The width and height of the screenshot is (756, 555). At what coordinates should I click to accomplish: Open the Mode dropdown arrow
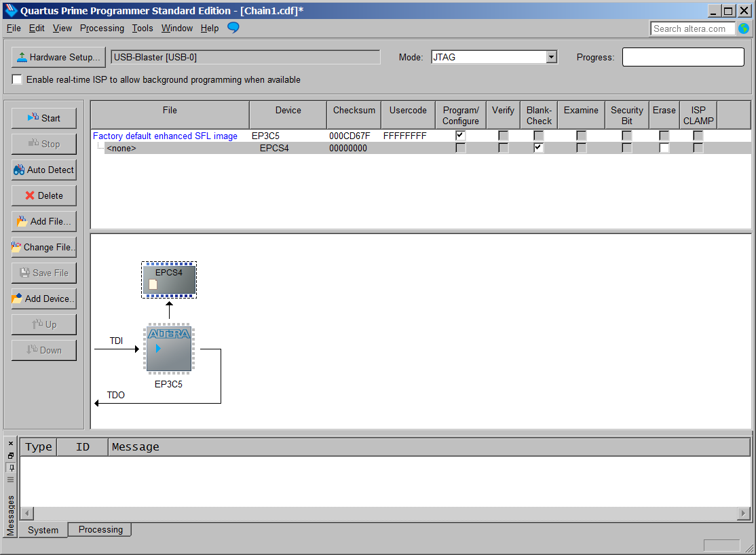[552, 57]
